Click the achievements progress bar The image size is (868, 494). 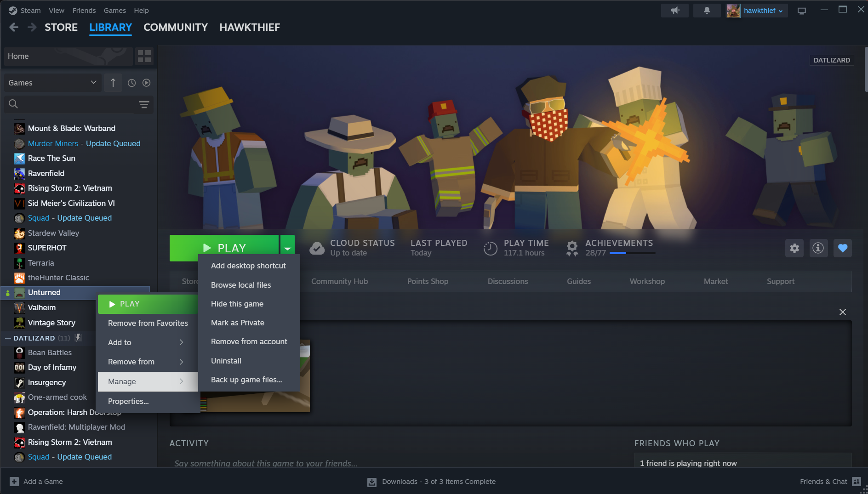(x=632, y=253)
